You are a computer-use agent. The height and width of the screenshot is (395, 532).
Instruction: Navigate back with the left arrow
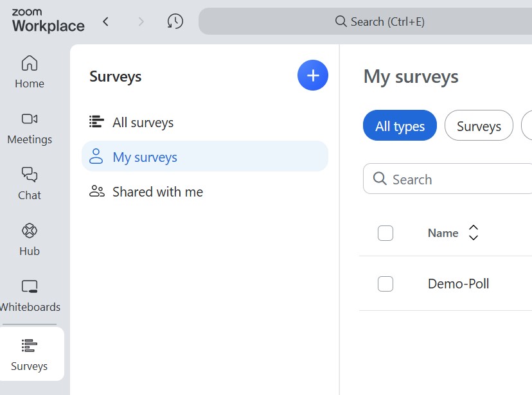tap(105, 22)
